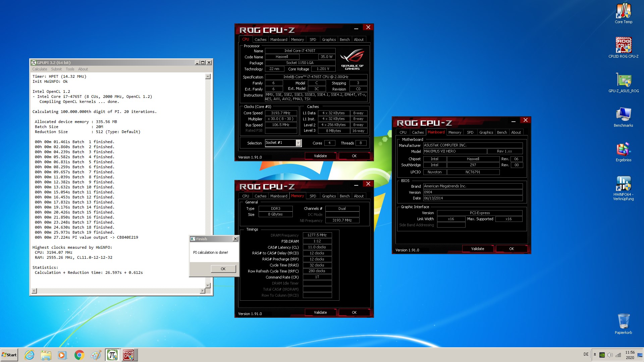Switch to Mainboard tab in top CPU-Z window
Viewport: 644px width, 362px height.
279,40
